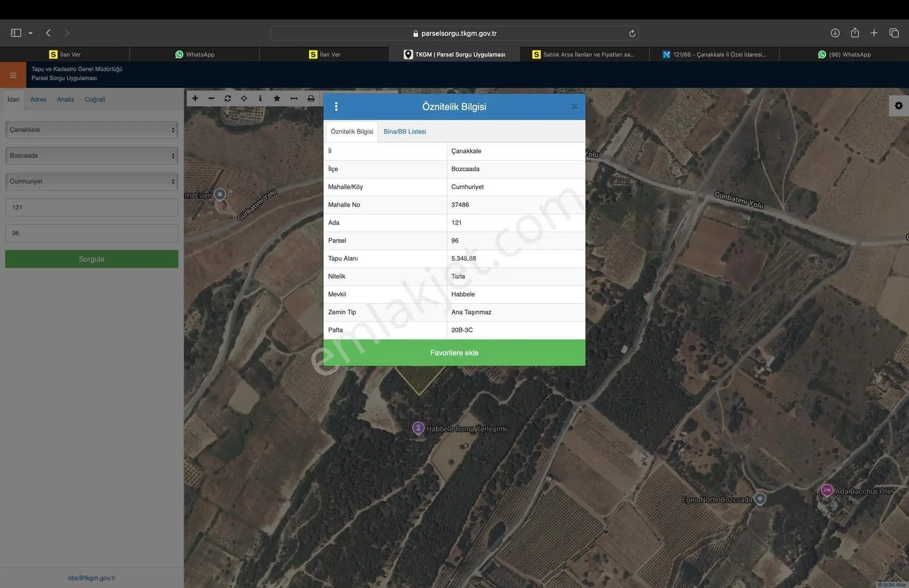Open map settings gear icon
The height and width of the screenshot is (588, 909).
(899, 106)
